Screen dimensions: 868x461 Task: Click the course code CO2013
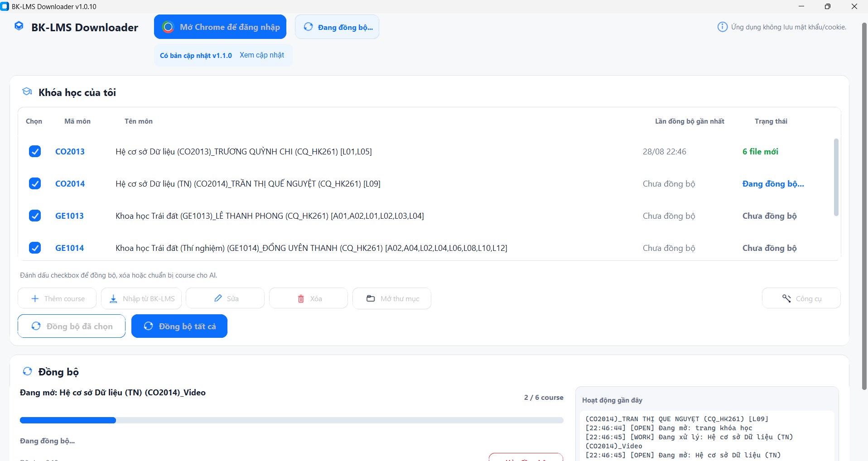[x=70, y=152]
